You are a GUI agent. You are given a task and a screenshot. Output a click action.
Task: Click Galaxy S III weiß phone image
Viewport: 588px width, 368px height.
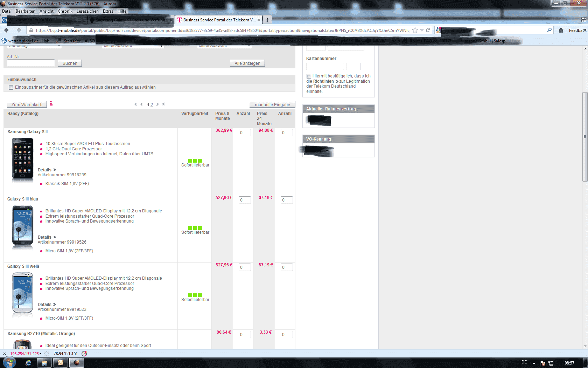click(x=22, y=294)
